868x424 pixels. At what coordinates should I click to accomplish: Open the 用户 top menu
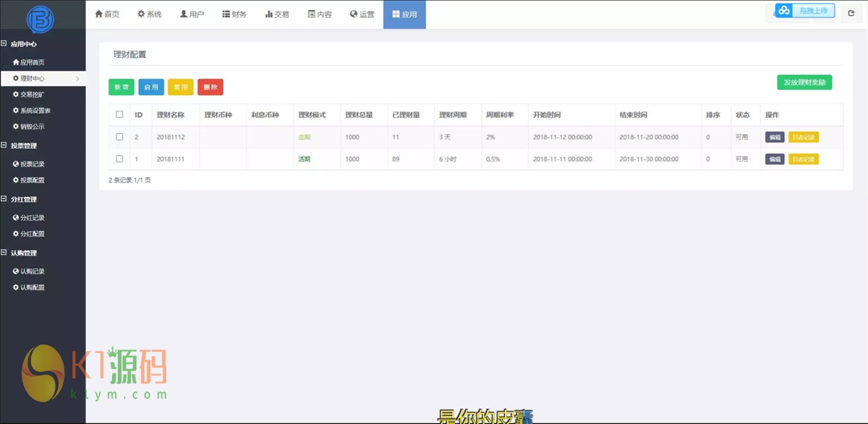tap(192, 14)
